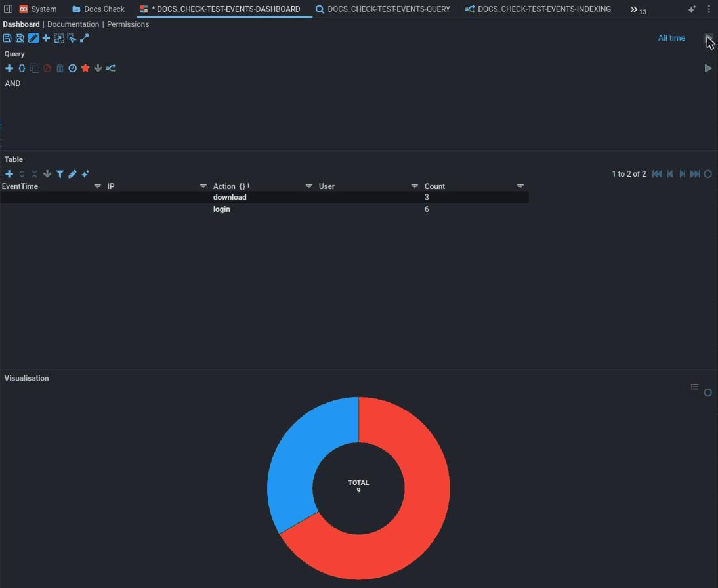Add a column using the Table plus icon

[9, 174]
